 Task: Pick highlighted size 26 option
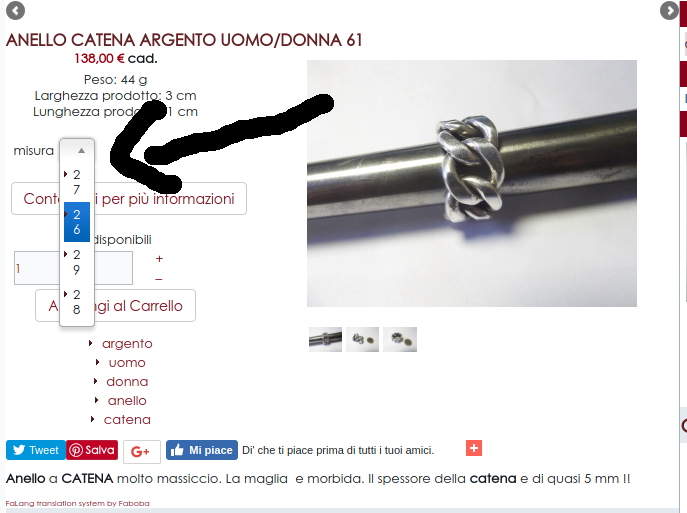77,222
